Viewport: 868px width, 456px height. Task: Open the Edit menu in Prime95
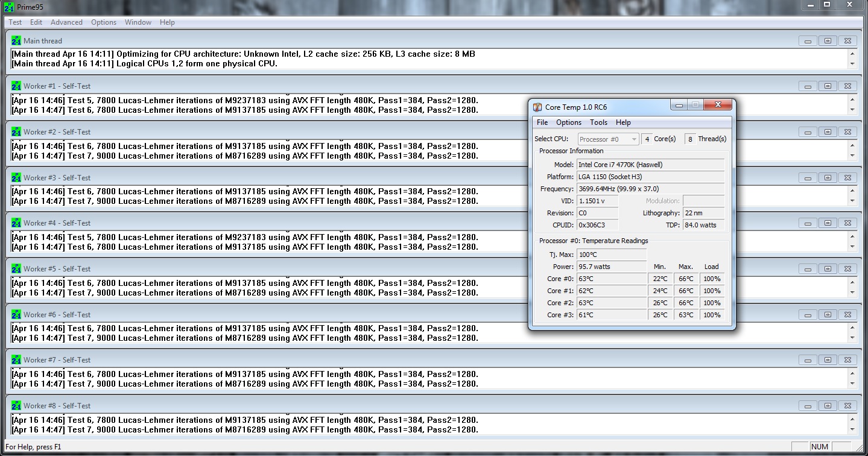(x=36, y=22)
